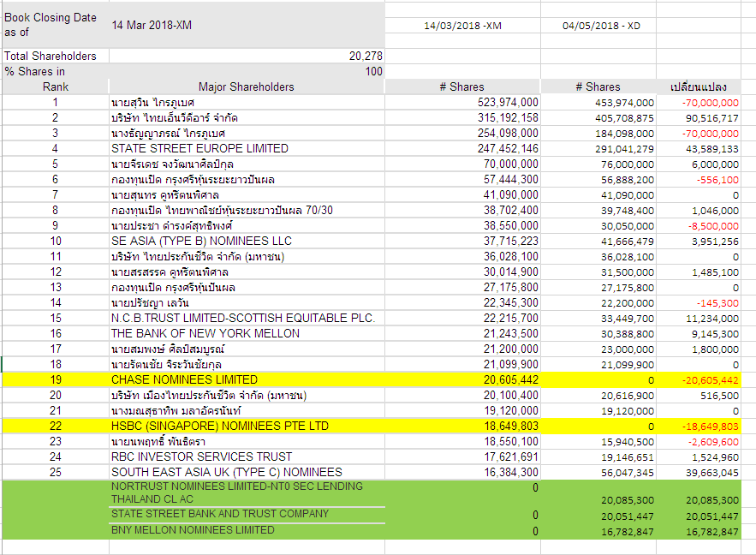756x555 pixels.
Task: Click the value 247,452,146
Action: click(x=463, y=148)
